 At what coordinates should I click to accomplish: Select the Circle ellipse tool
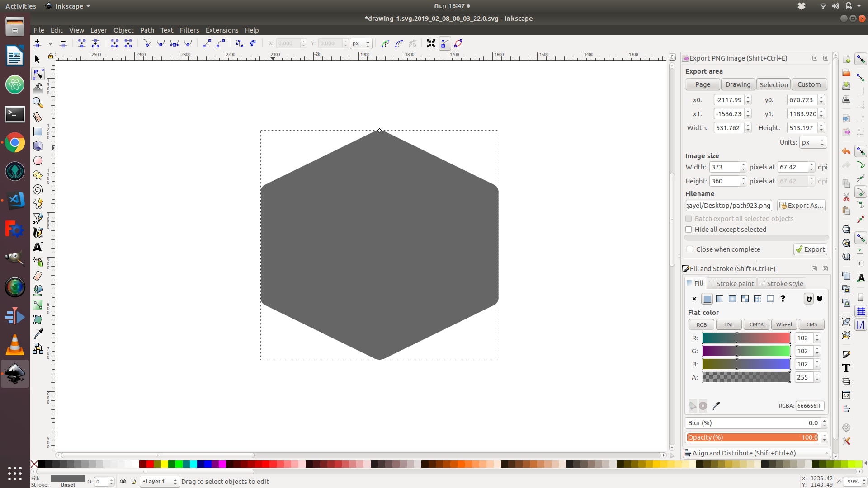(x=38, y=160)
